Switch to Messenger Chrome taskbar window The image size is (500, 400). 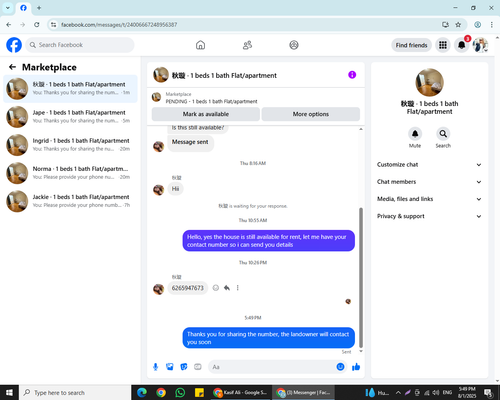pyautogui.click(x=303, y=393)
